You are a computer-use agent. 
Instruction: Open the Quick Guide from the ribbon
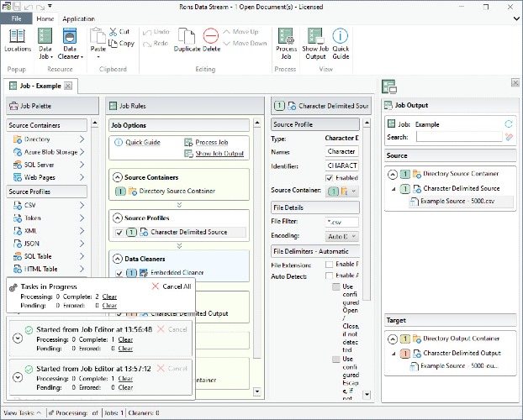(341, 44)
